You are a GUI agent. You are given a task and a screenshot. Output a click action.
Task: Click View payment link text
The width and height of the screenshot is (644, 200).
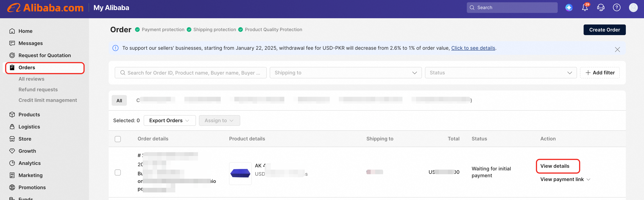click(562, 180)
